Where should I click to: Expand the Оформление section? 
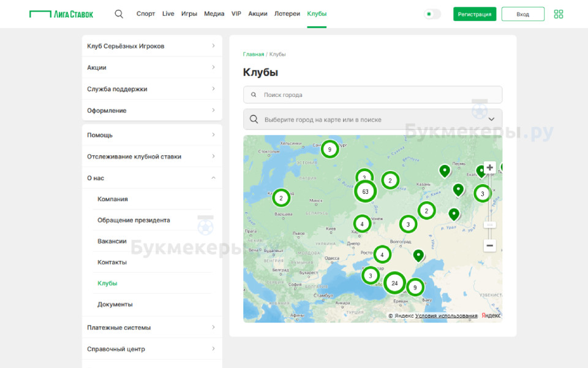coord(152,110)
